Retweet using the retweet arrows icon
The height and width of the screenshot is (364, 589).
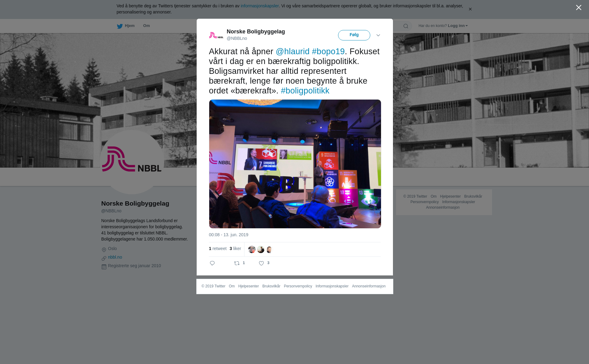[237, 263]
